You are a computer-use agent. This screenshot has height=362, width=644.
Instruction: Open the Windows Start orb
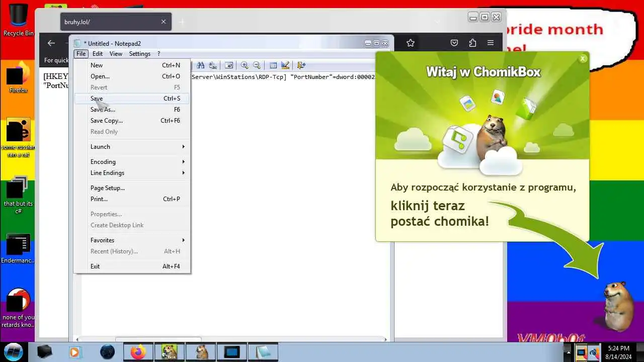14,351
